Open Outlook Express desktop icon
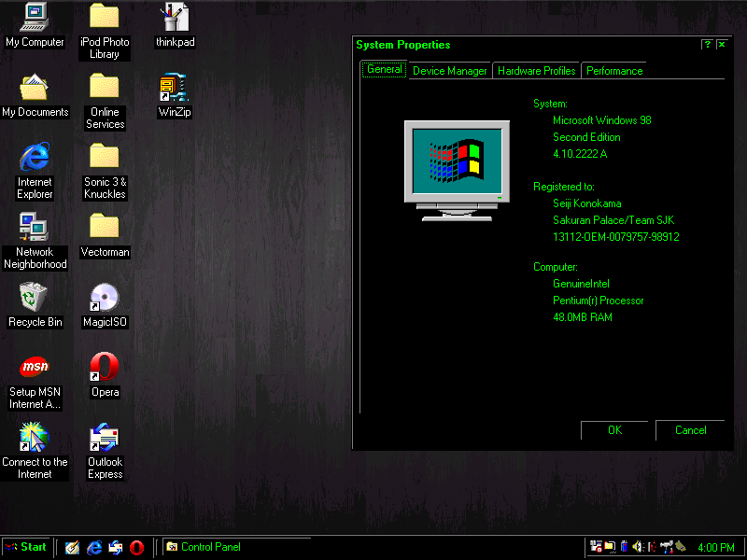 (105, 438)
